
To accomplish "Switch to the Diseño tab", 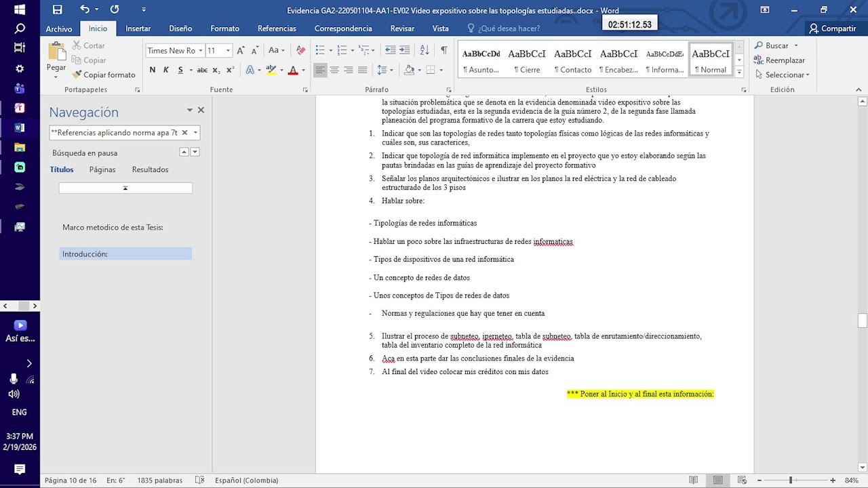I will click(180, 28).
